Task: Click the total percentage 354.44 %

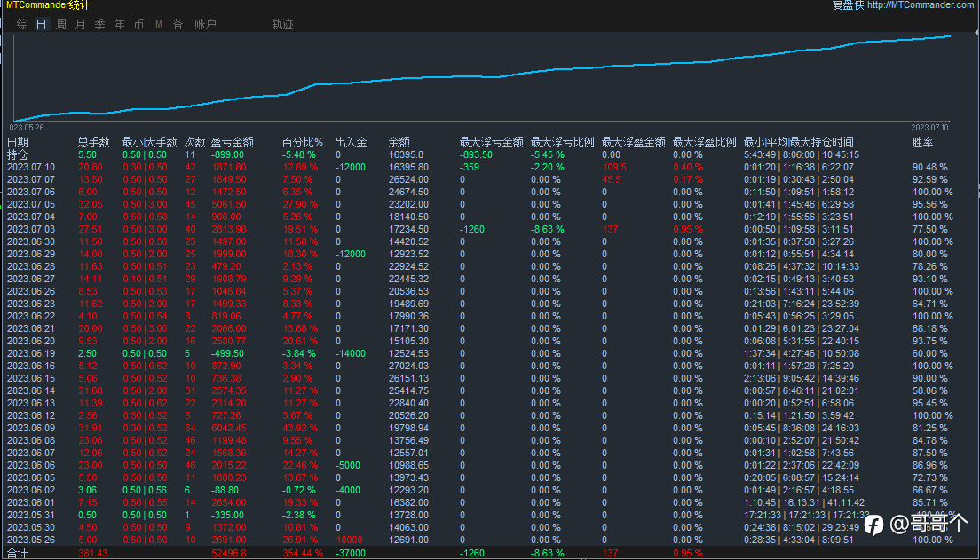Action: tap(303, 553)
